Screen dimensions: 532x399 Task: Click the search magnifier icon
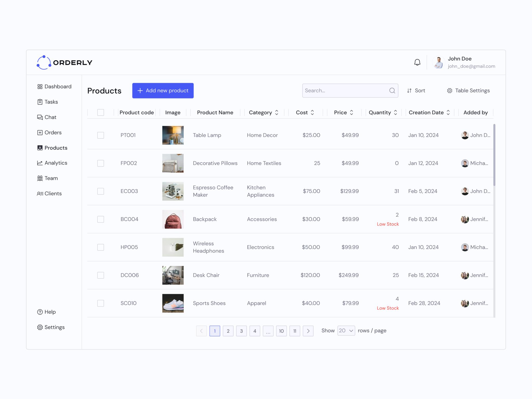[392, 90]
